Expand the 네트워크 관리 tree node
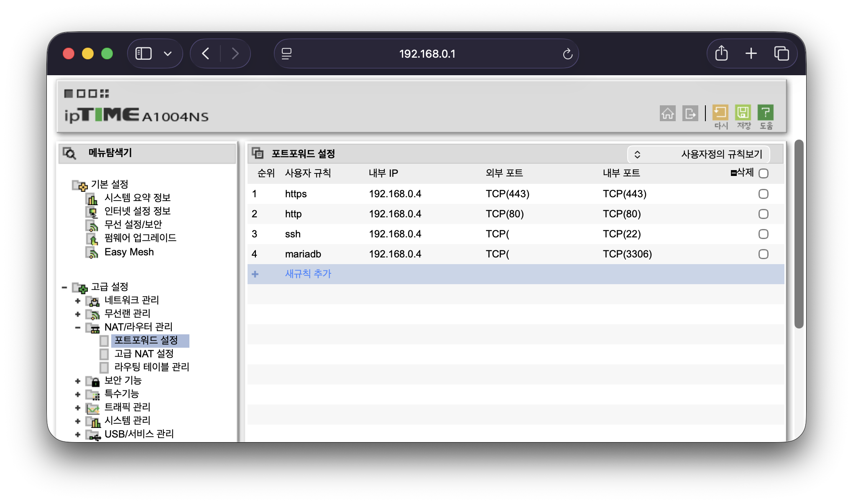The image size is (853, 504). coord(78,300)
